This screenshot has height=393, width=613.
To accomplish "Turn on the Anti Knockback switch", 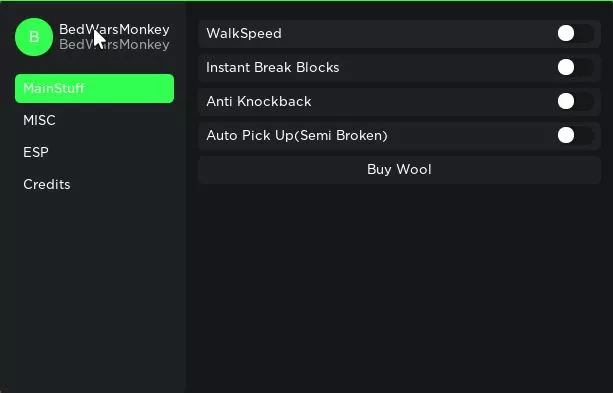I will click(x=575, y=102).
